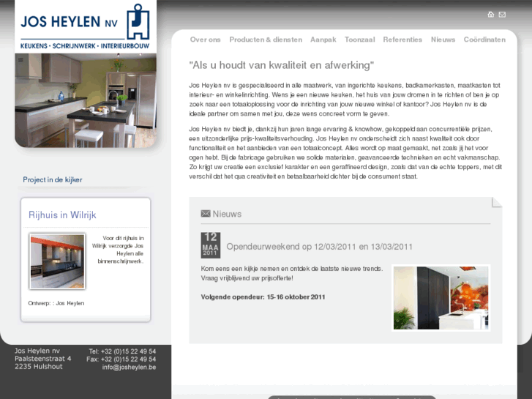Viewport: 532px width, 399px height.
Task: Click 'Project in de kijker' heading
Action: pyautogui.click(x=53, y=179)
